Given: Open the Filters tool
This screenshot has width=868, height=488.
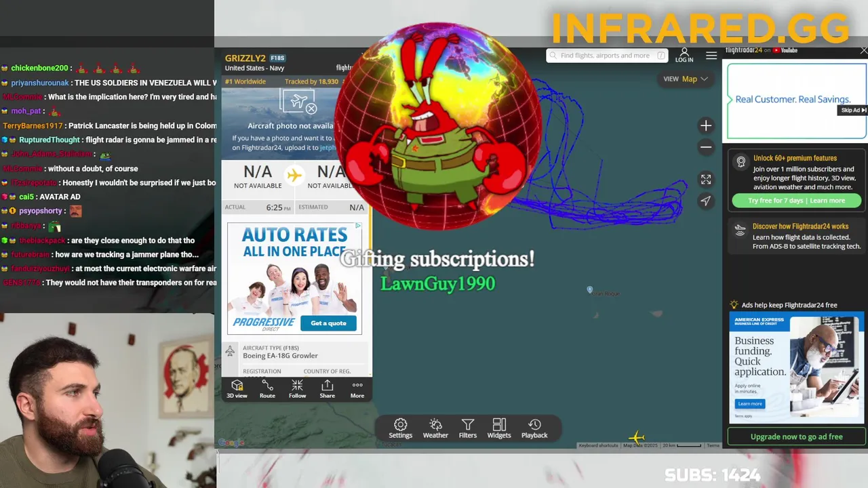Looking at the screenshot, I should 467,428.
